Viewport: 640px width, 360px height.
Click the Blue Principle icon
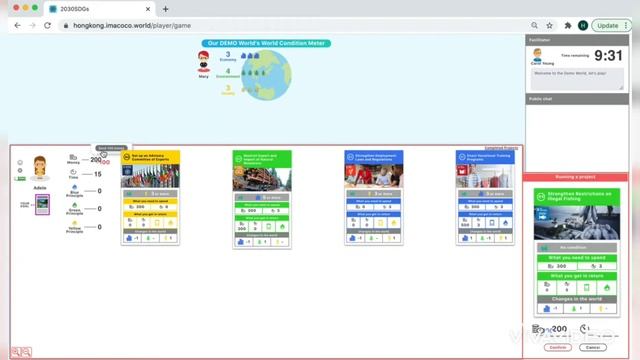74,187
